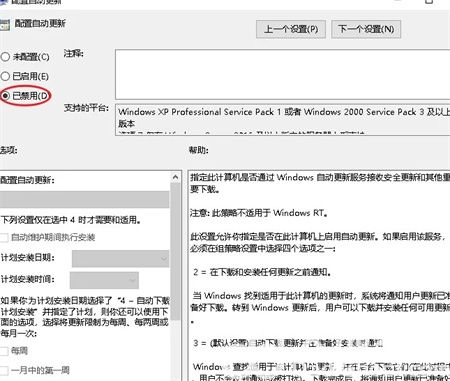Tick the 每周 checkbox
The image size is (450, 381).
(x=4, y=351)
